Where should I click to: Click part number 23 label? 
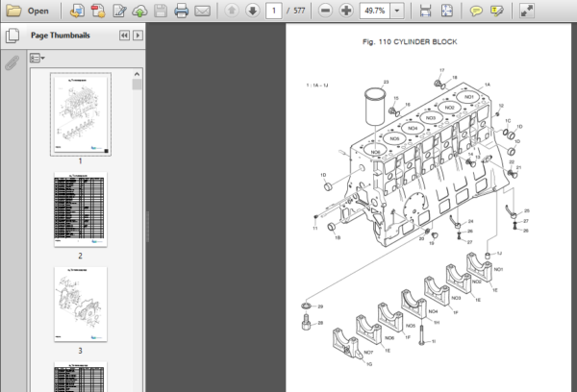pos(386,82)
